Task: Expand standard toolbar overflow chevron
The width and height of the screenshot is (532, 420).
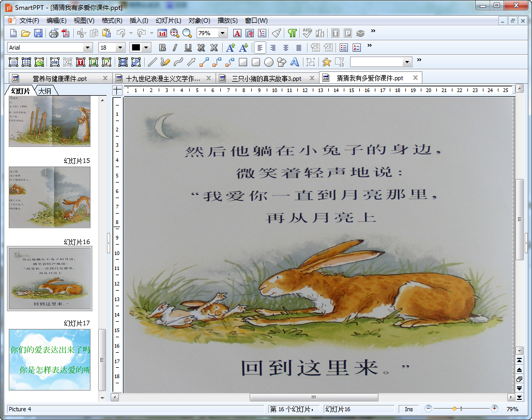Action: tap(373, 31)
